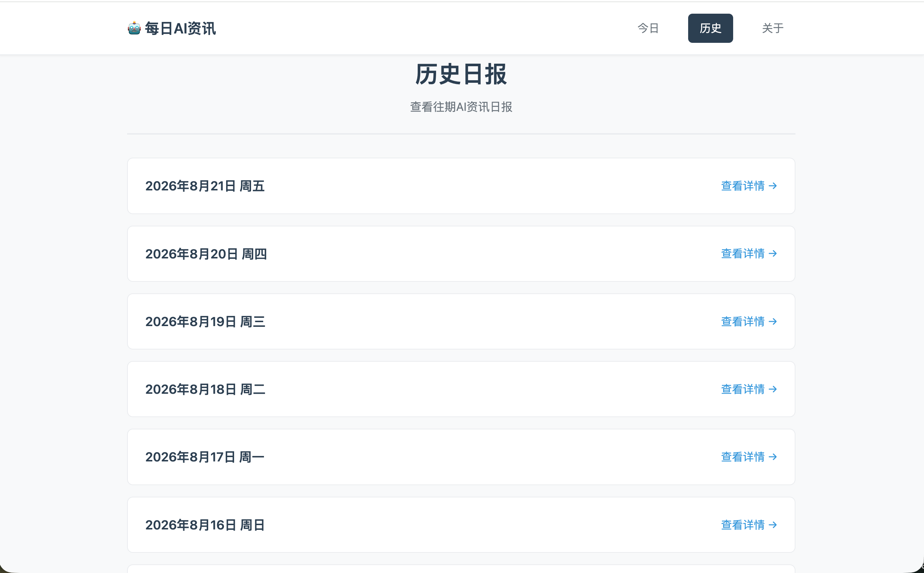
Task: Select the 2026年8月21日 周五 card title
Action: [205, 186]
